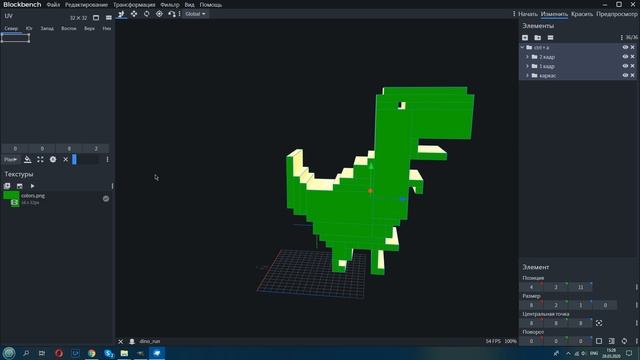This screenshot has width=640, height=360.
Task: Open UV toolbar more options dots
Action: (x=107, y=160)
